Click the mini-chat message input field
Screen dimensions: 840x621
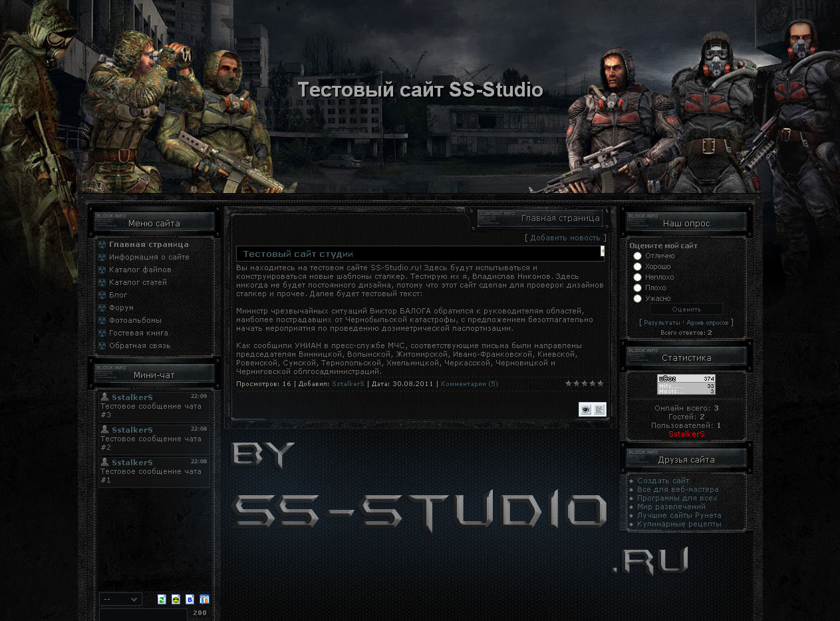[x=144, y=615]
